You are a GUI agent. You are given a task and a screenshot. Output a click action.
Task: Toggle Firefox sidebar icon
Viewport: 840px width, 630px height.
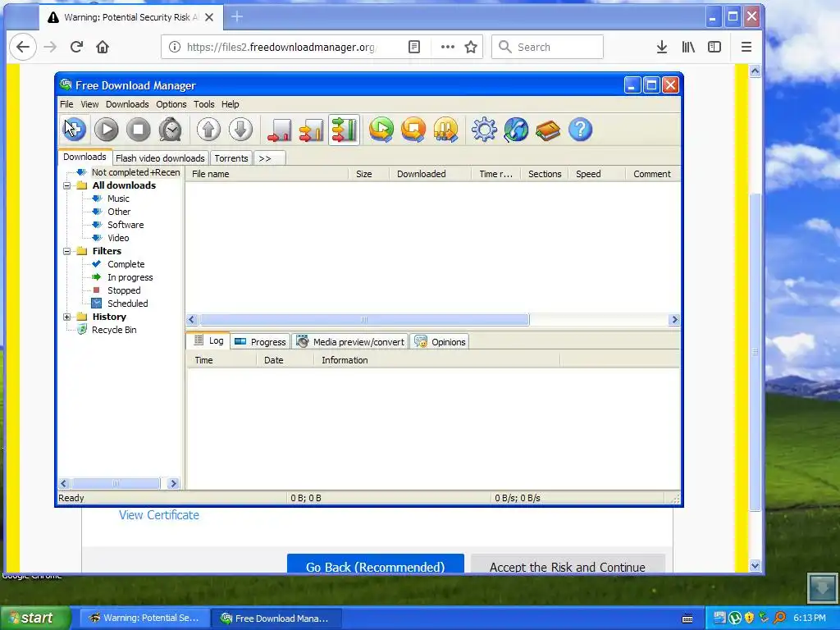(x=714, y=47)
